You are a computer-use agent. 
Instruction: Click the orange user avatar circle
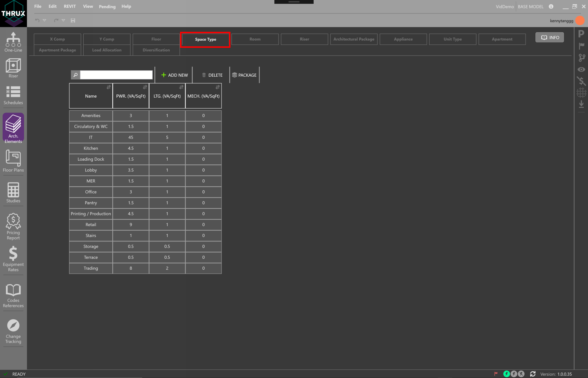[580, 21]
